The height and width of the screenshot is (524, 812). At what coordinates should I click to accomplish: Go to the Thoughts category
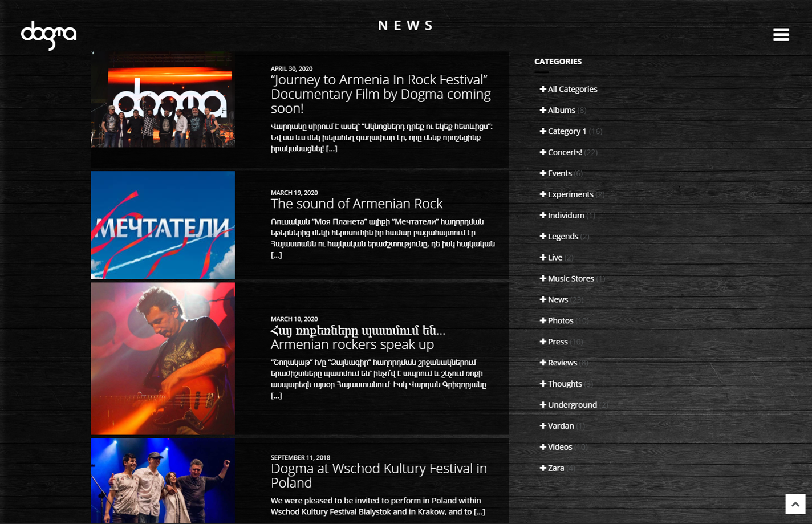(565, 384)
